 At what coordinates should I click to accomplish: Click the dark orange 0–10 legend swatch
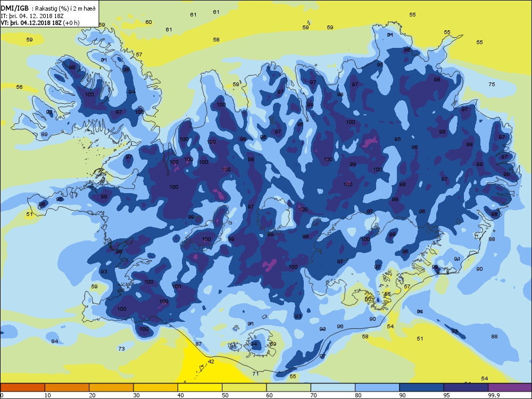22,387
